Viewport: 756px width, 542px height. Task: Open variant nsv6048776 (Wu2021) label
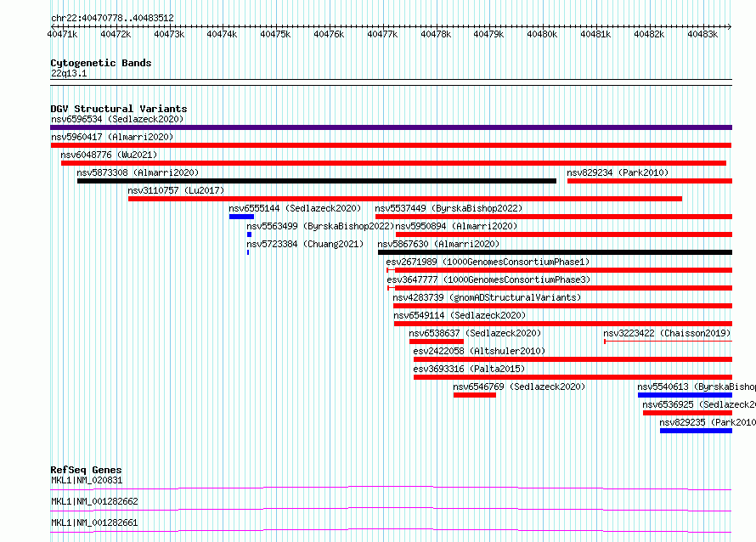[x=109, y=155]
